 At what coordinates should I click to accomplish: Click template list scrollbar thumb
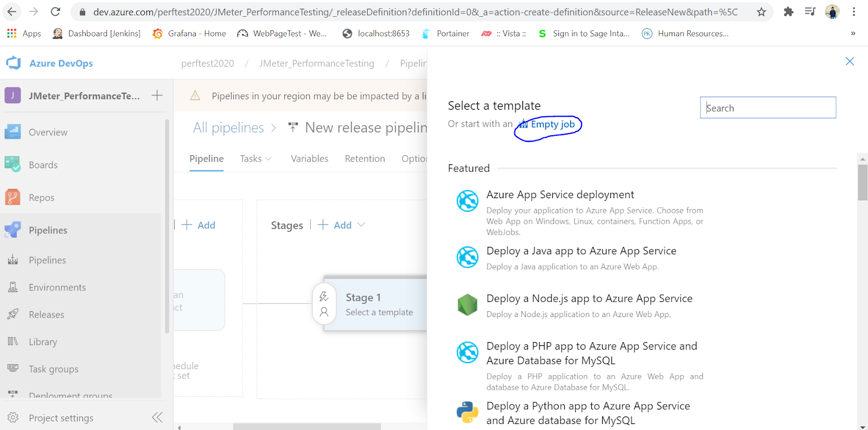(863, 182)
